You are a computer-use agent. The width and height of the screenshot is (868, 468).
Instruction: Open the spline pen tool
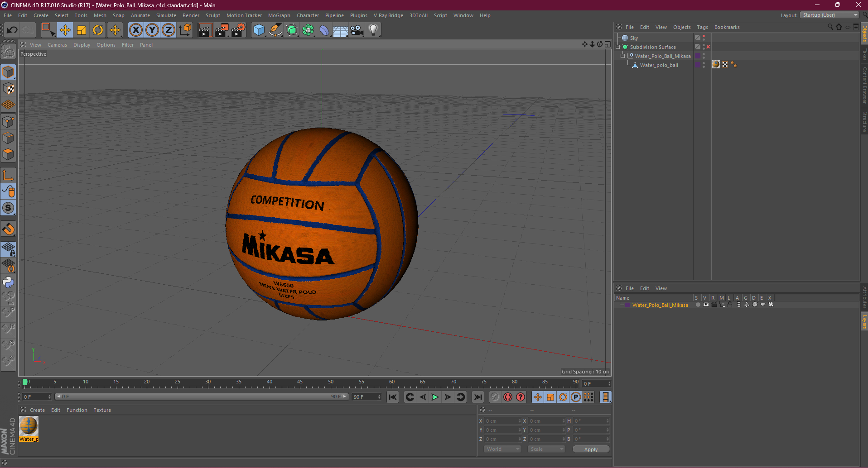[x=275, y=30]
